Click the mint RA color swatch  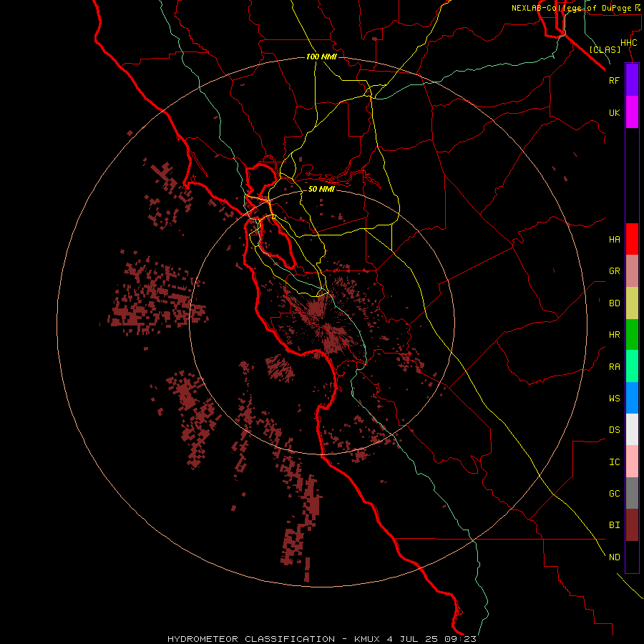(632, 366)
